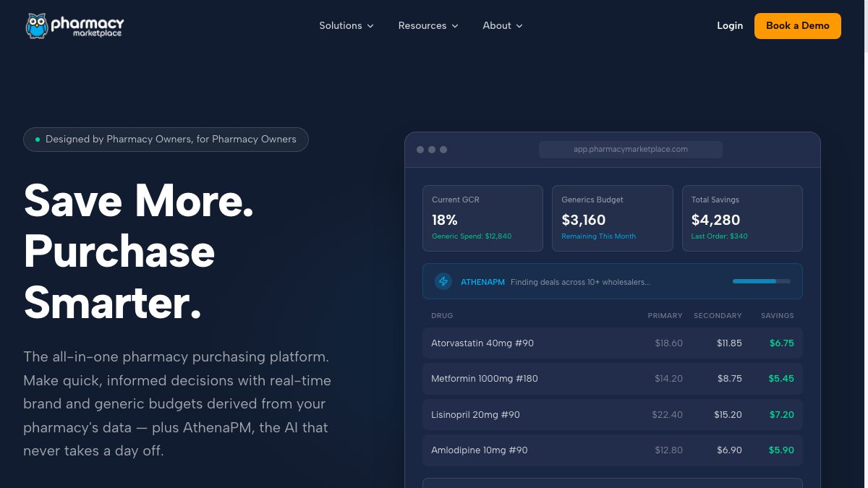Viewport: 868px width, 488px height.
Task: Click the Save More. Purchase Smarter. headline
Action: pyautogui.click(x=139, y=252)
